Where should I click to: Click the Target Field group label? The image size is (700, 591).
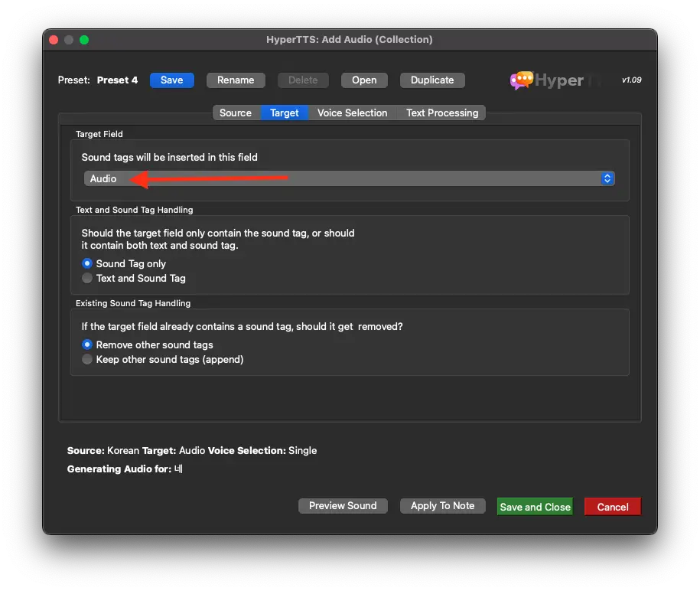pos(99,134)
